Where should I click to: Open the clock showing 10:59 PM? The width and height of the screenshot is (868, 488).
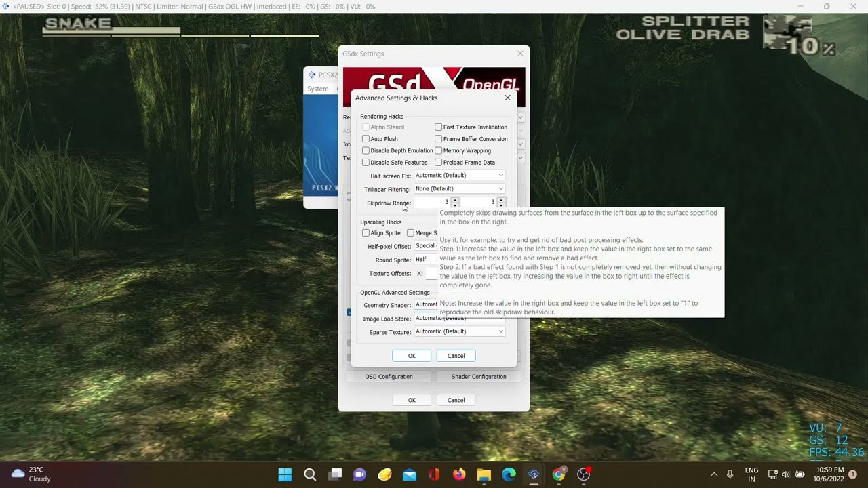(x=830, y=474)
